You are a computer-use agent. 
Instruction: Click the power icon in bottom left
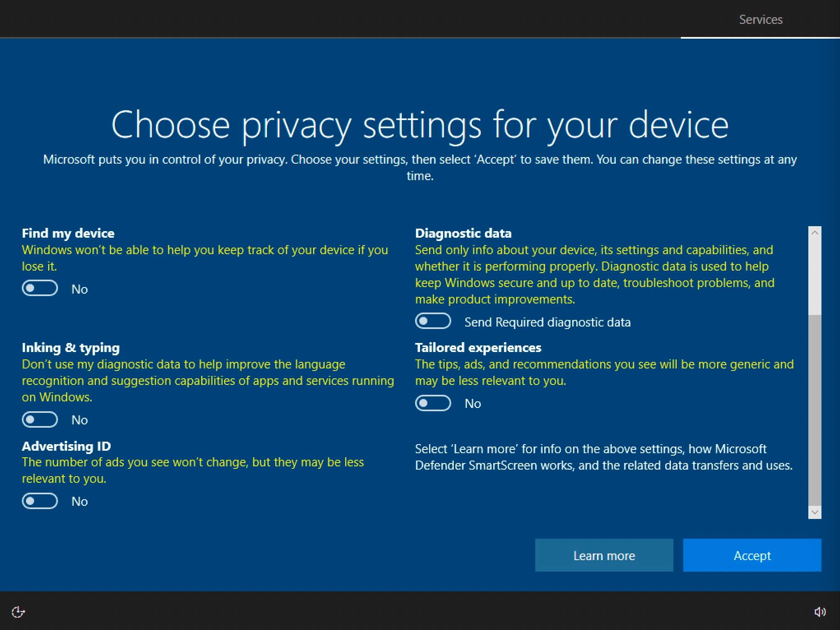[x=18, y=611]
